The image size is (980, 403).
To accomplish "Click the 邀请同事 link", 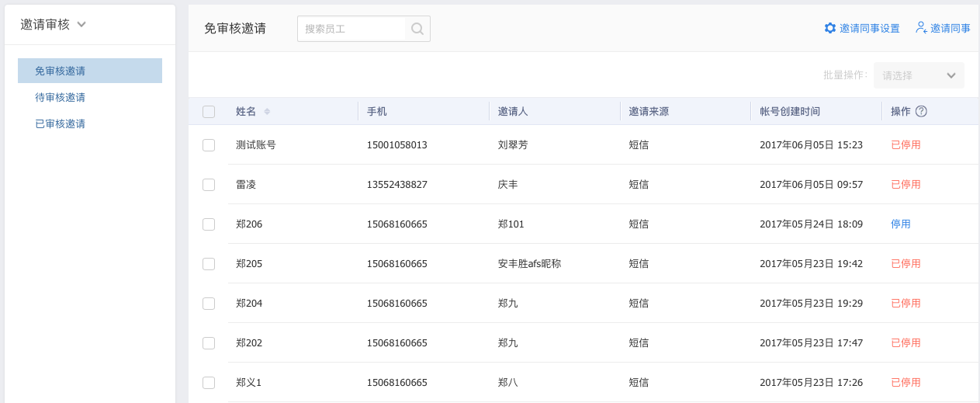I will click(x=951, y=28).
